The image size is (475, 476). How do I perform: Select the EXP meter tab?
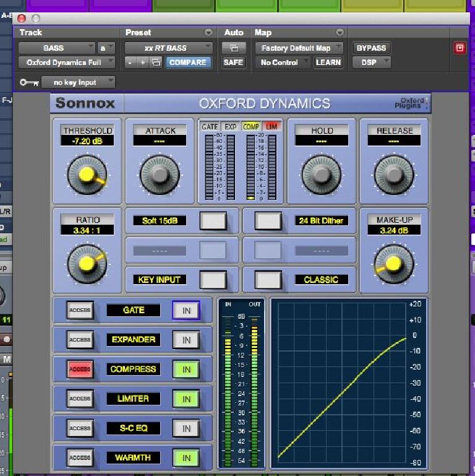[231, 127]
